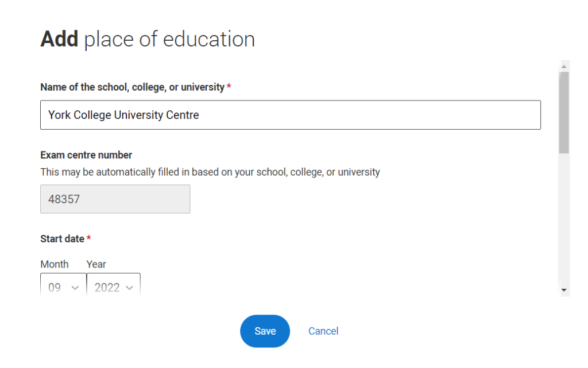Click the 'Month' label above the dropdown
Image resolution: width=588 pixels, height=368 pixels.
pos(55,264)
